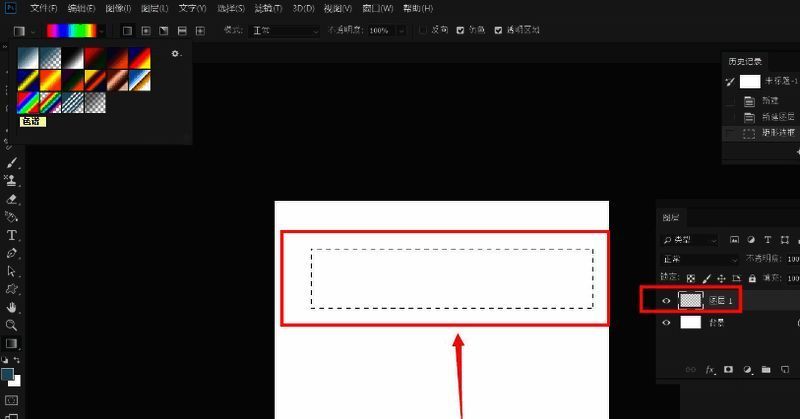Viewport: 800px width, 419px height.
Task: Toggle lock position move icon
Action: (x=721, y=278)
